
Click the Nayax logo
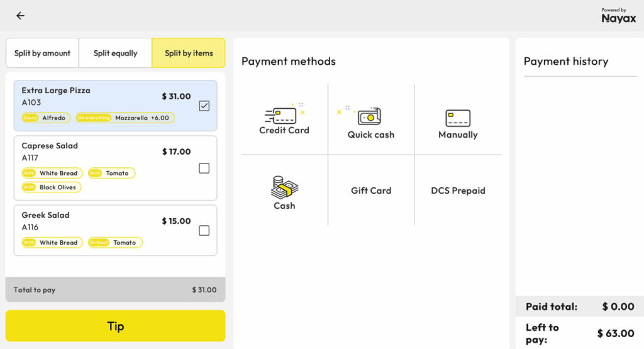[x=618, y=16]
